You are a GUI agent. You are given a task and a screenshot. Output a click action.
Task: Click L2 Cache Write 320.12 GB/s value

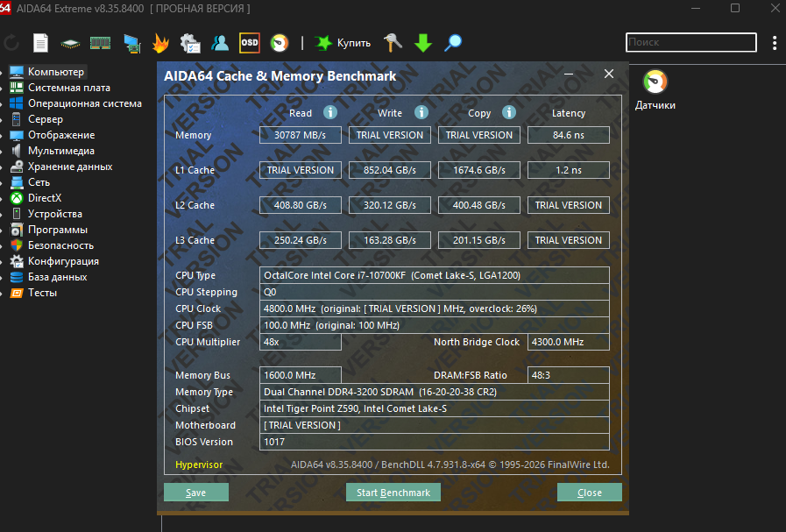pos(389,205)
